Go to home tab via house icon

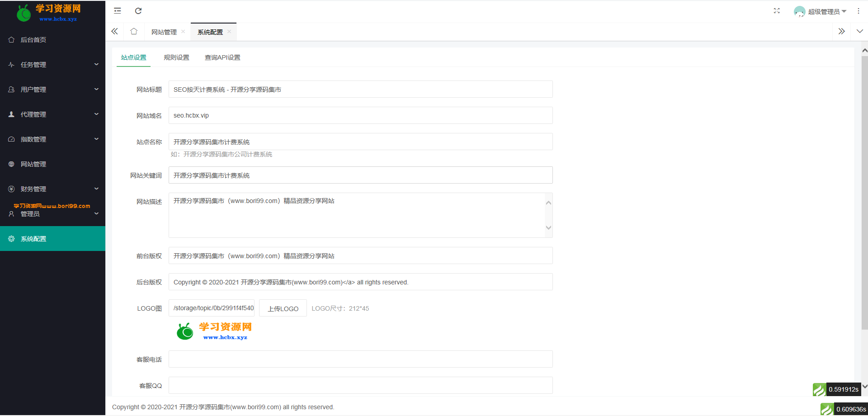click(x=134, y=32)
